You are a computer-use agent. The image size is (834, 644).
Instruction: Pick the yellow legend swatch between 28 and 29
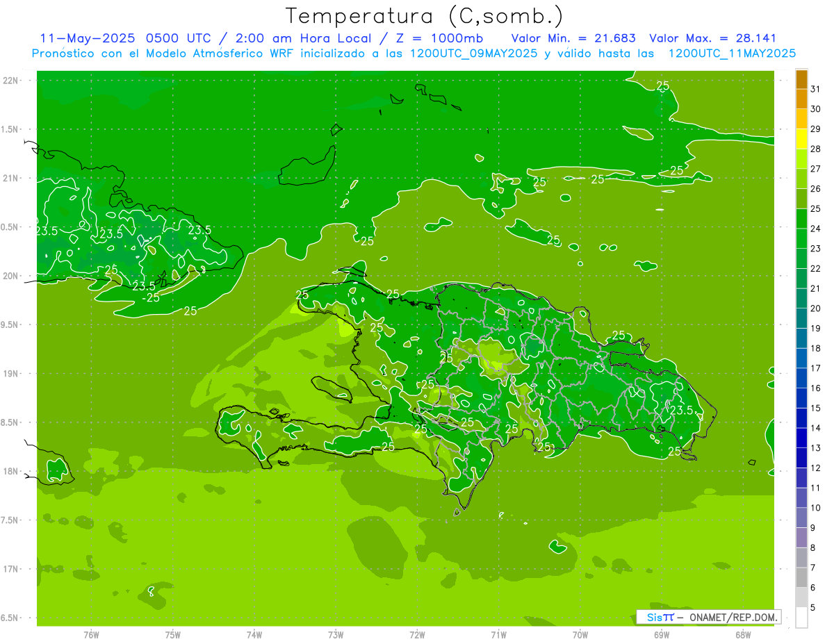(x=801, y=139)
